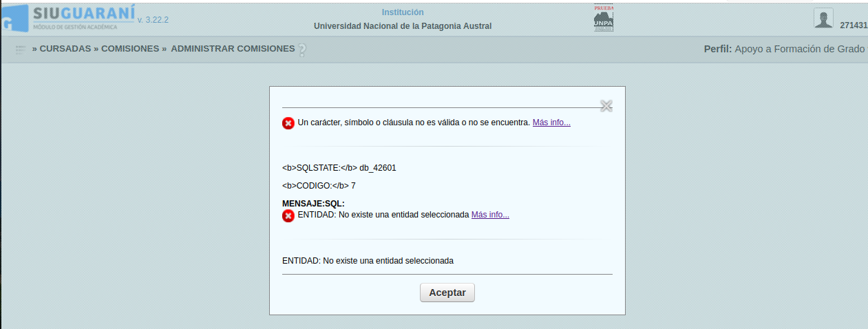This screenshot has height=329, width=868.
Task: Click the version label v. 3.22.2
Action: pyautogui.click(x=153, y=20)
